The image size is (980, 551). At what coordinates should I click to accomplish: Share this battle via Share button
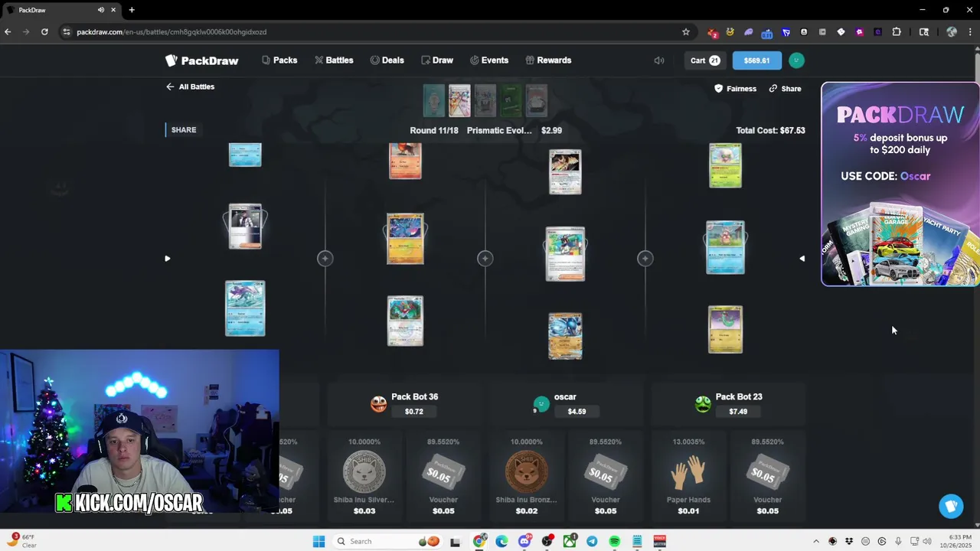pos(786,89)
